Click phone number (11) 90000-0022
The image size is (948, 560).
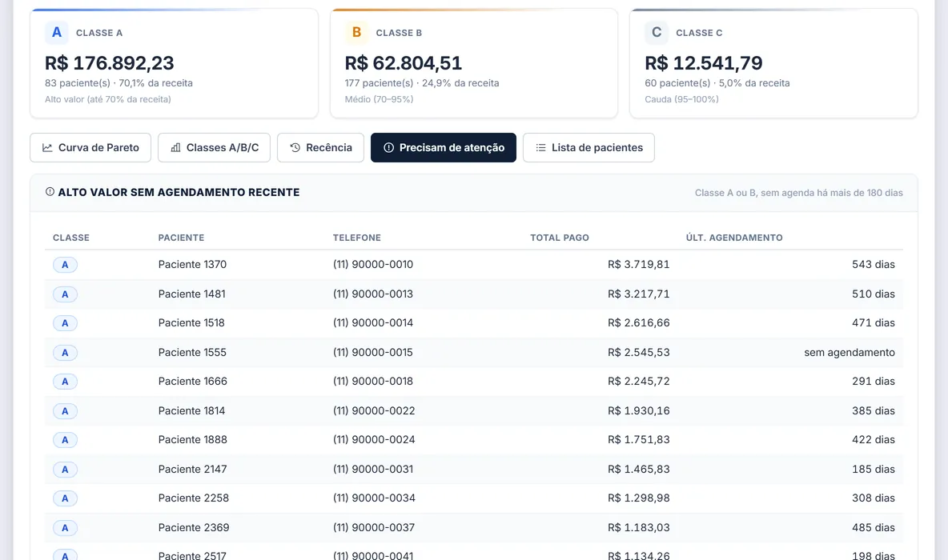[x=374, y=411]
